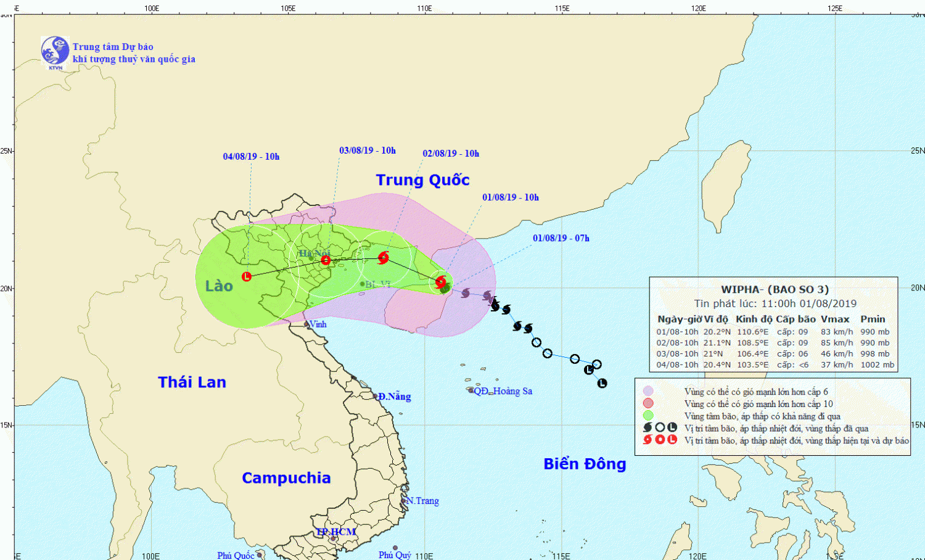Click the Pmin column header
This screenshot has width=925, height=560.
(x=873, y=319)
